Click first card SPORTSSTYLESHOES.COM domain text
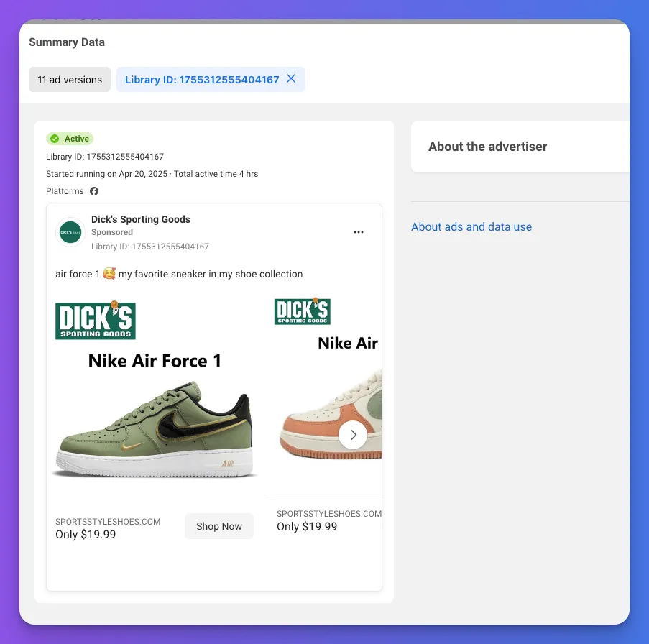This screenshot has height=644, width=649. point(108,522)
